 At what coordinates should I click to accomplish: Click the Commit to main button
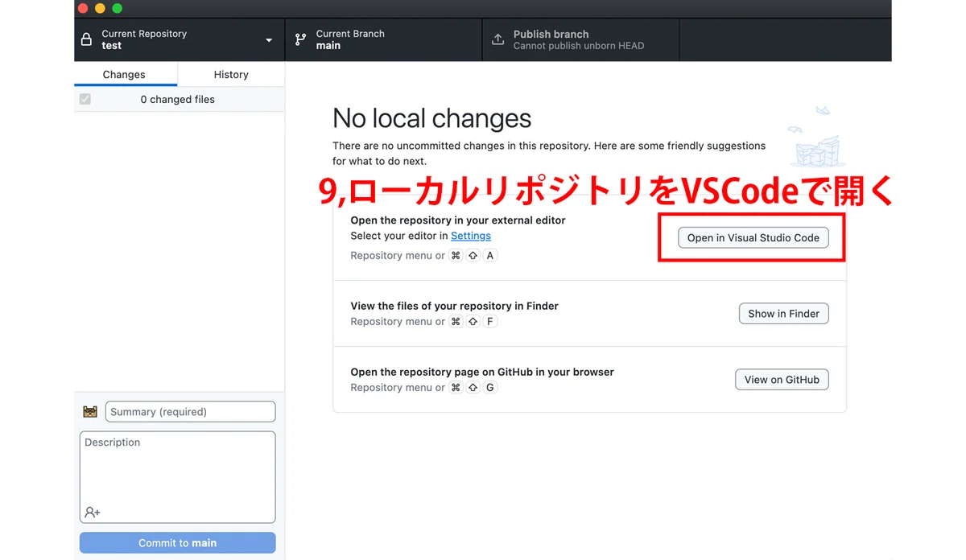click(178, 542)
